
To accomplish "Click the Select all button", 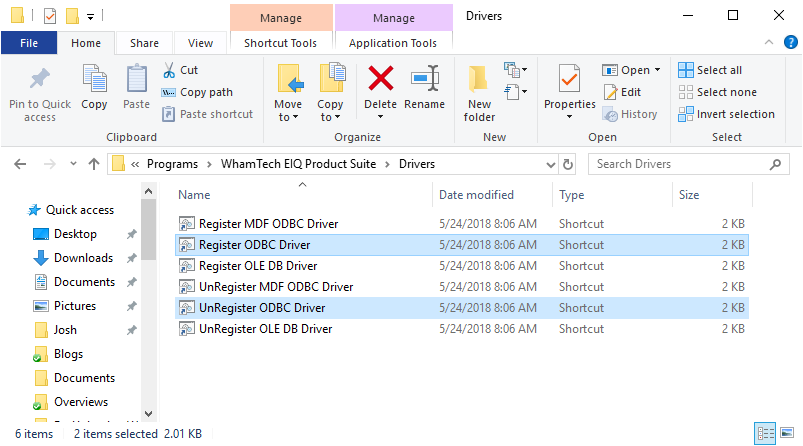I will (x=710, y=70).
